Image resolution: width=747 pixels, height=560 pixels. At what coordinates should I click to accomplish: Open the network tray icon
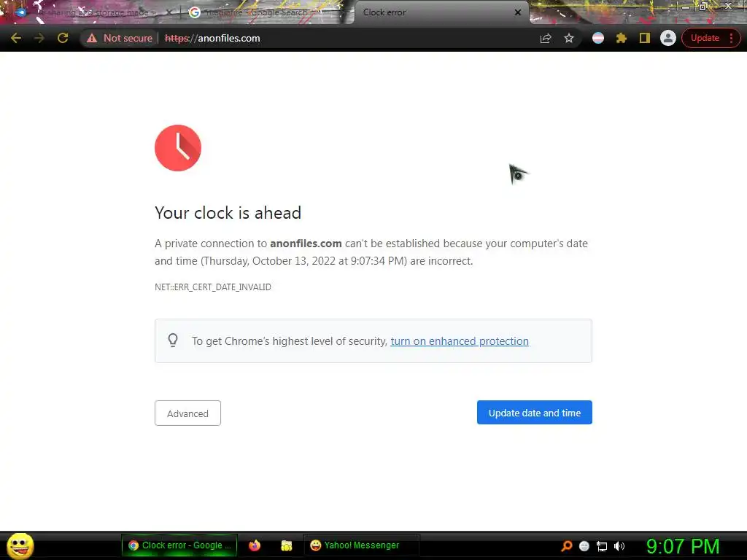pyautogui.click(x=602, y=546)
